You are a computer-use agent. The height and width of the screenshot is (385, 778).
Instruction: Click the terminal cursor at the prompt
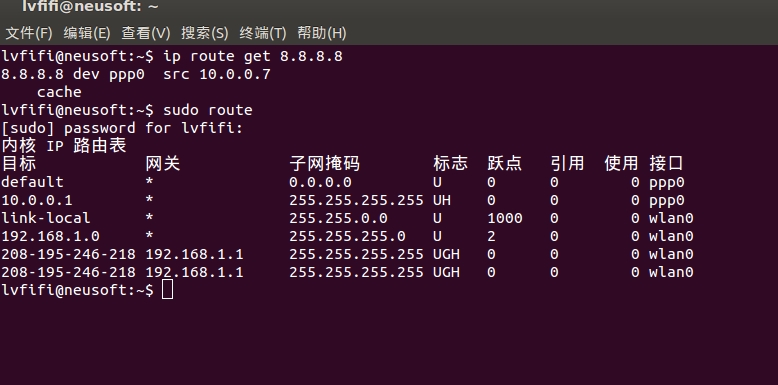(168, 289)
